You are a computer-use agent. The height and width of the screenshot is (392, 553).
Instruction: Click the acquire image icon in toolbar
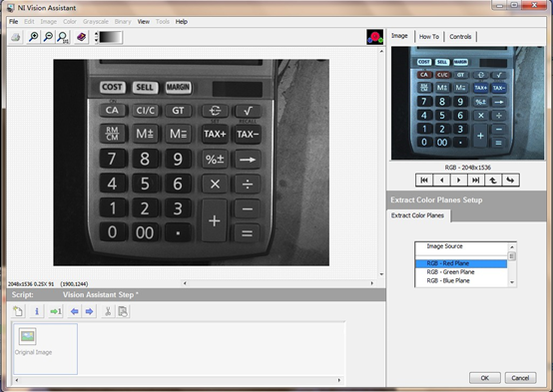click(x=16, y=37)
